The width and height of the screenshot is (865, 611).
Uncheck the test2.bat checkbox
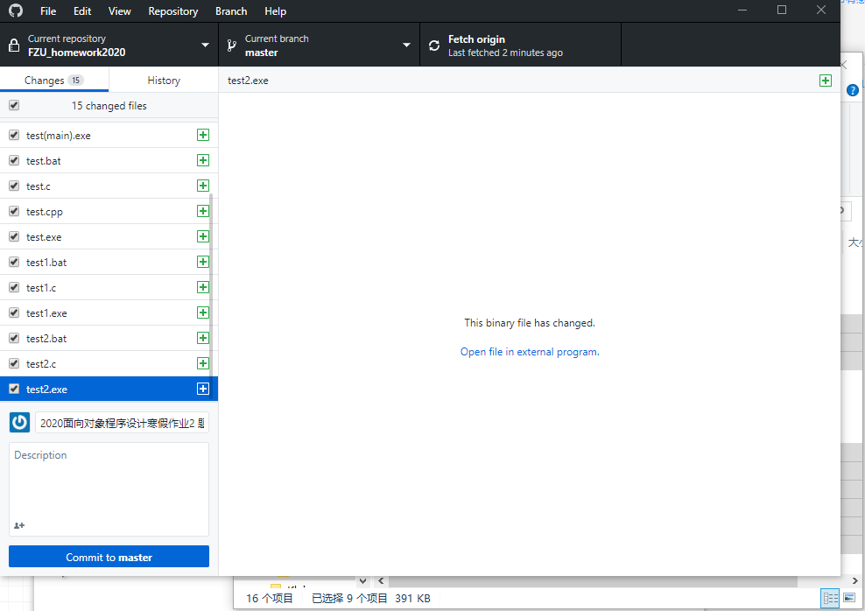(x=14, y=338)
